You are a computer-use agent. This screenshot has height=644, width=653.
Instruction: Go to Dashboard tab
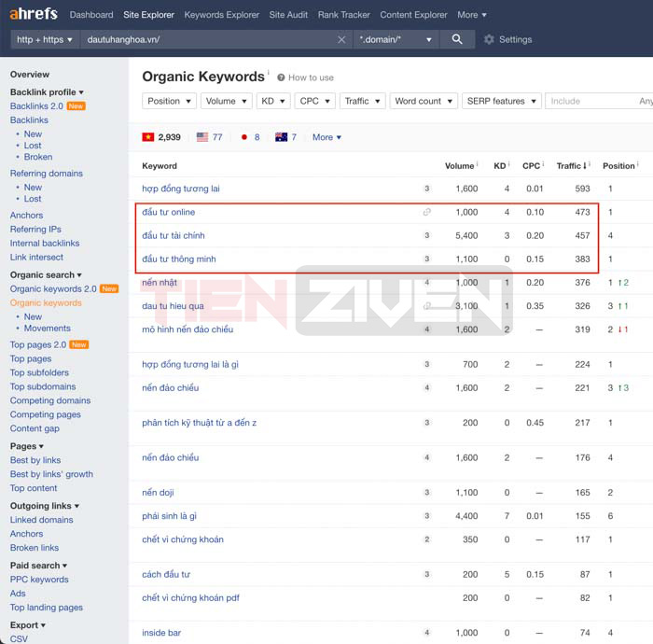(91, 15)
